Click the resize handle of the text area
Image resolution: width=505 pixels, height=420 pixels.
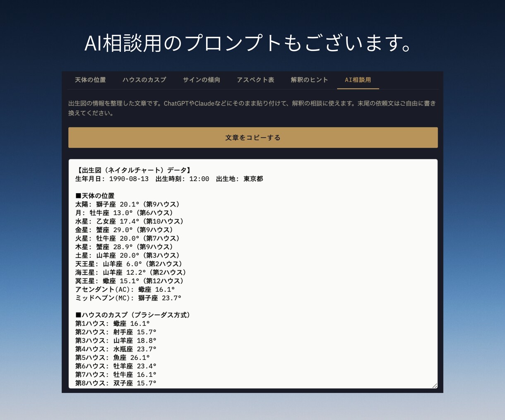434,385
